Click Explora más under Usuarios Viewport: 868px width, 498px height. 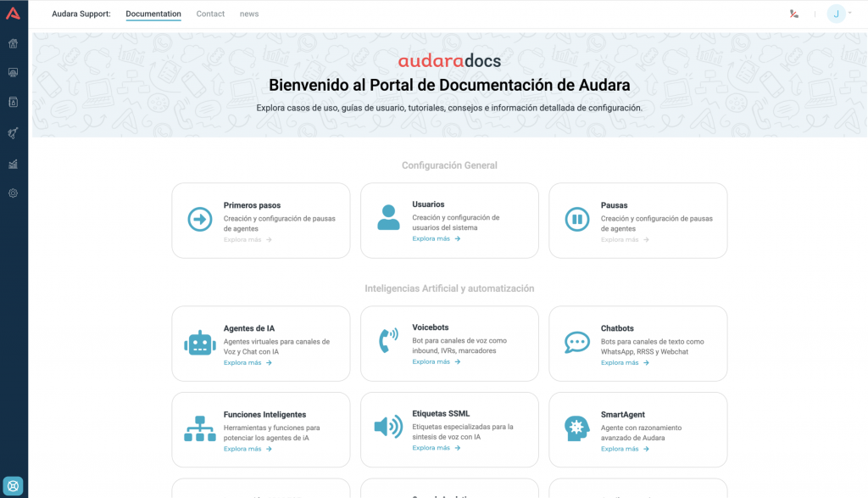click(436, 239)
